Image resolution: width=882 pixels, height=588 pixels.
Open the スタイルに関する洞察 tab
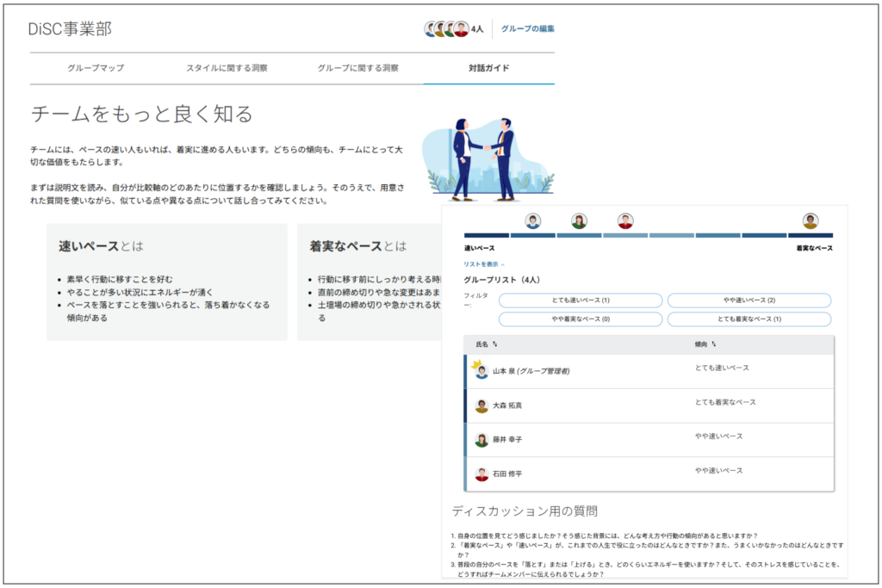click(227, 68)
